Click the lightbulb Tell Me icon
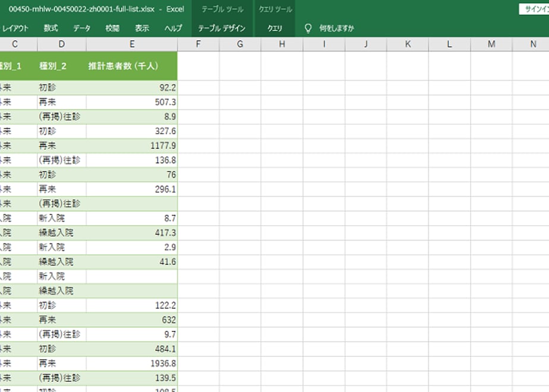 point(308,29)
